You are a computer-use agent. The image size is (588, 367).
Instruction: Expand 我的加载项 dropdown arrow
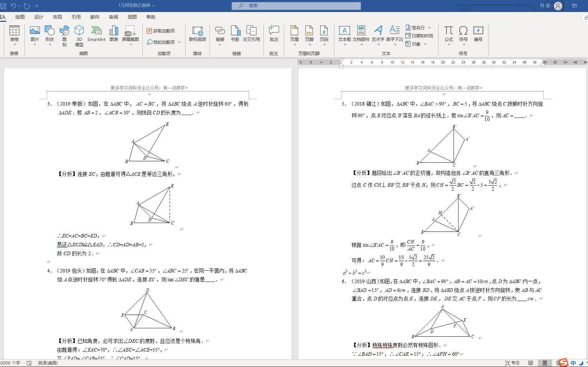pyautogui.click(x=179, y=42)
